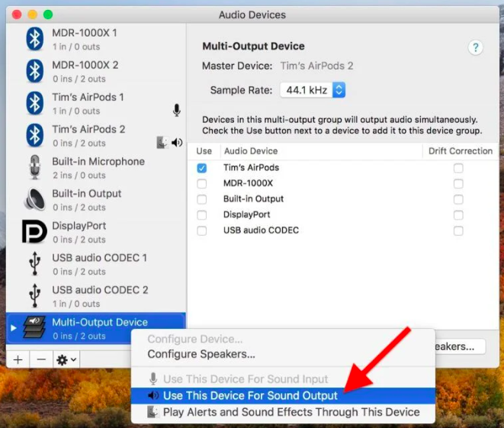Viewport: 504px width, 428px height.
Task: Click Tim's AirPods row in device table
Action: [x=343, y=168]
